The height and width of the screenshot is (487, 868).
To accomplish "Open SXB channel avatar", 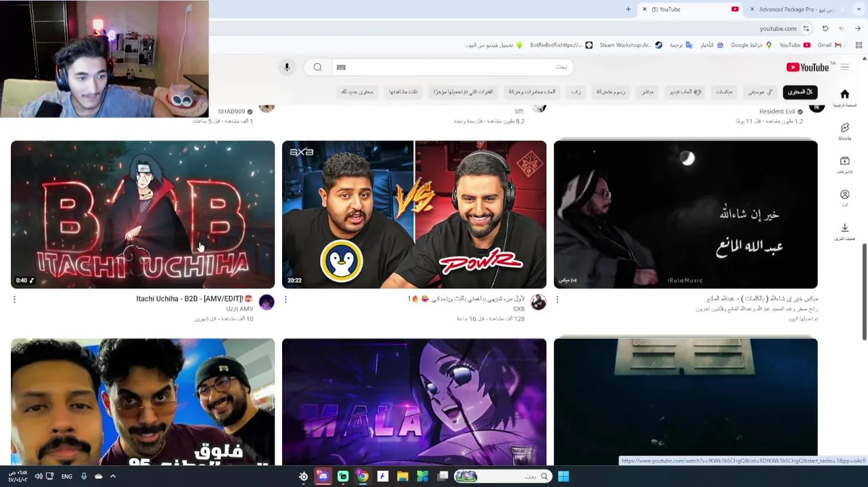I will tap(539, 302).
